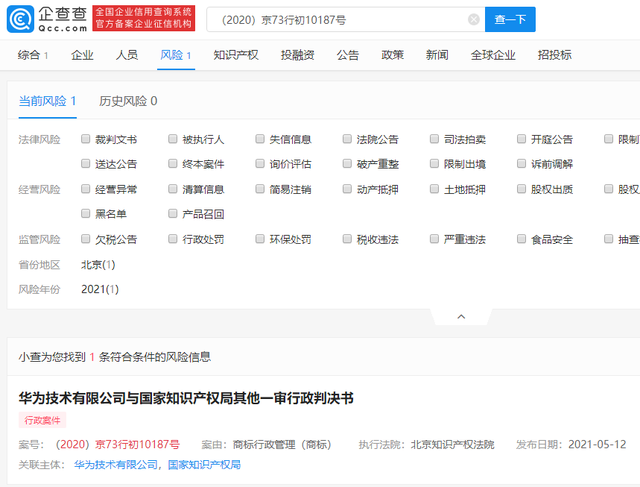640x487 pixels.
Task: Open the 华为技术有限公司 judgment document title
Action: click(x=186, y=398)
